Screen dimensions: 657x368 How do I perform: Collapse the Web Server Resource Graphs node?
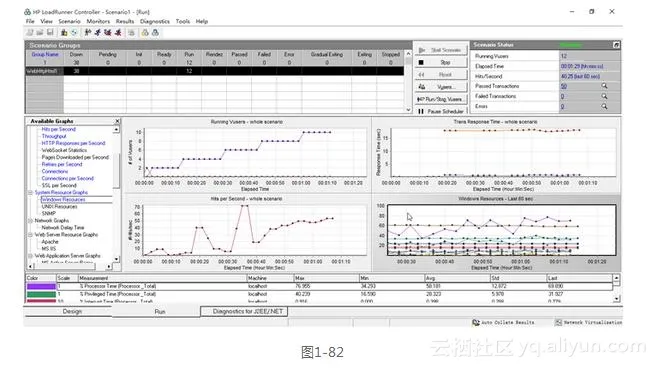click(31, 235)
